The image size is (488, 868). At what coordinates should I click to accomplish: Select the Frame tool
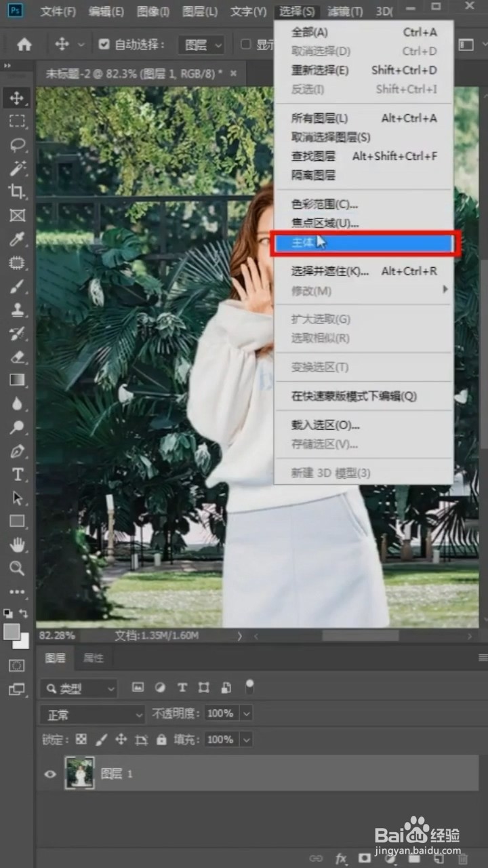17,216
